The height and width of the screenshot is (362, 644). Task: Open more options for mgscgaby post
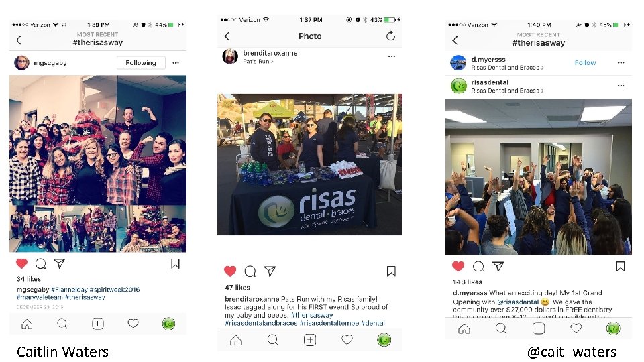coord(176,63)
